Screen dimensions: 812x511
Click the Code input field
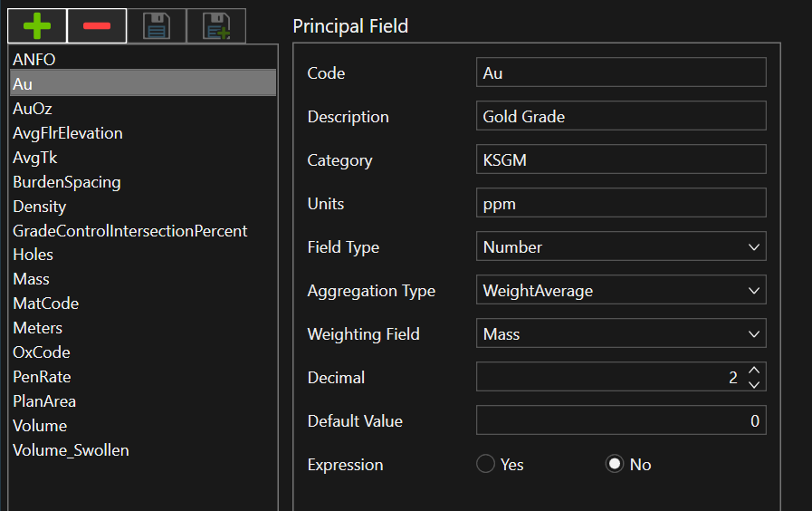[x=621, y=72]
